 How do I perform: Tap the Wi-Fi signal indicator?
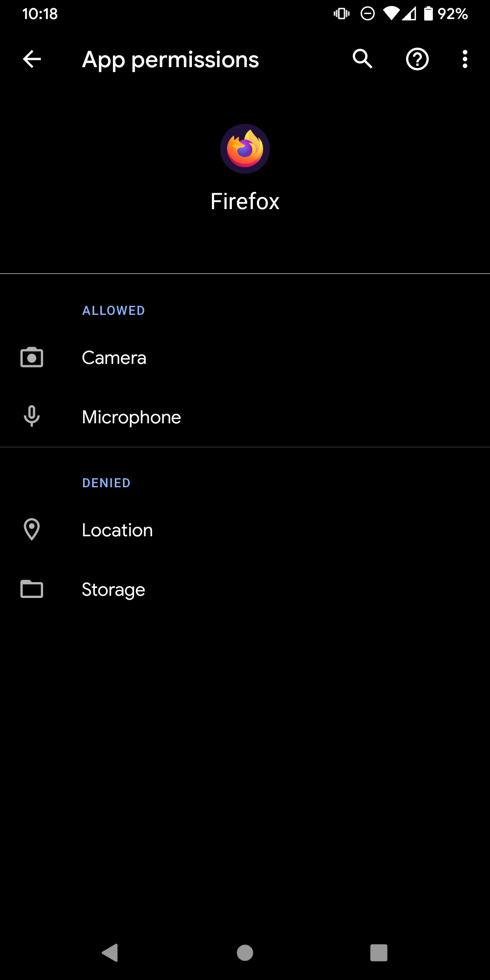pos(392,14)
